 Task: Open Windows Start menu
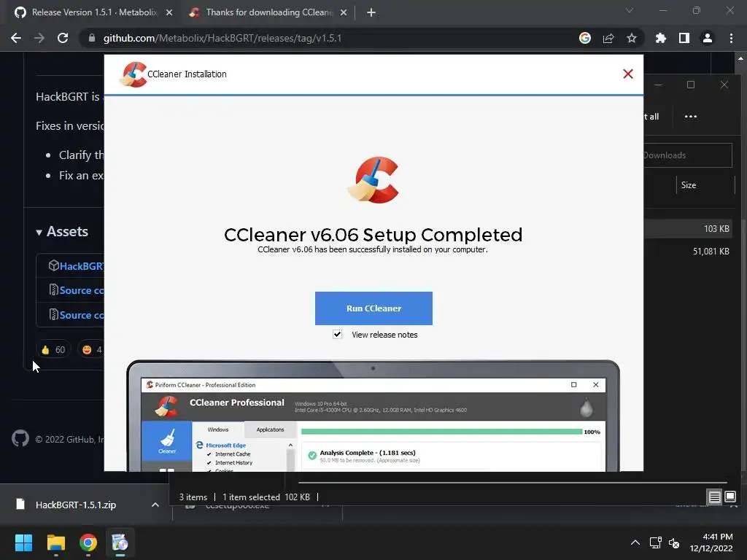point(23,542)
